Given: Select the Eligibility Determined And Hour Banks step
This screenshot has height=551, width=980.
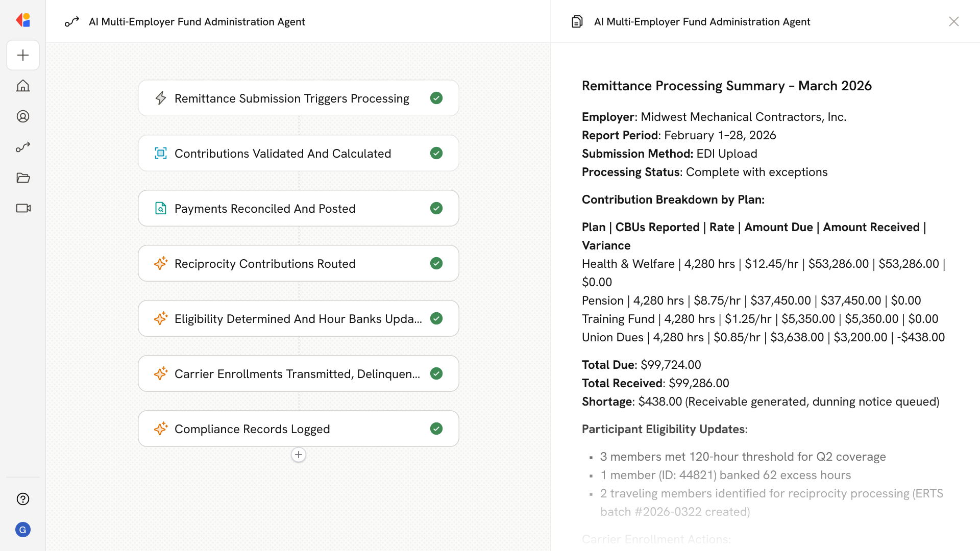Looking at the screenshot, I should click(x=298, y=318).
